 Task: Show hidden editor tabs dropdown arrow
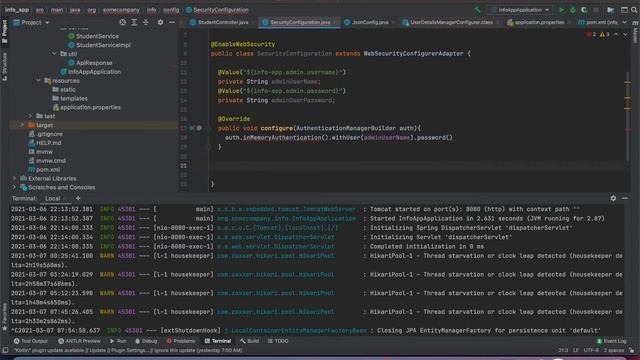624,22
